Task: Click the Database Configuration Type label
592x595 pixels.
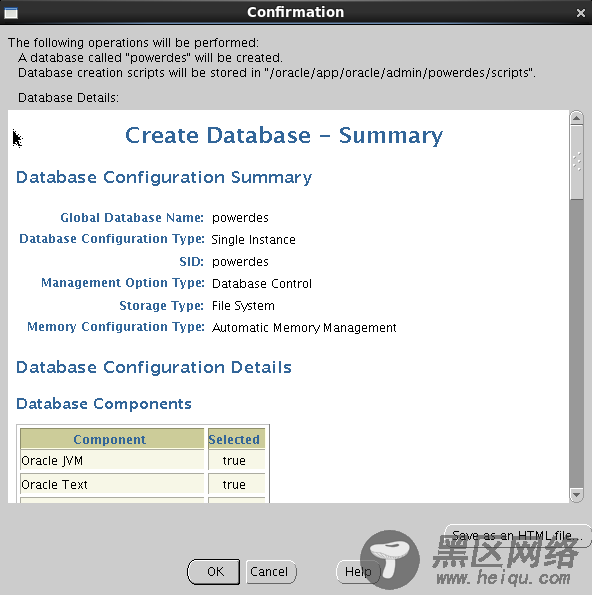Action: point(112,239)
